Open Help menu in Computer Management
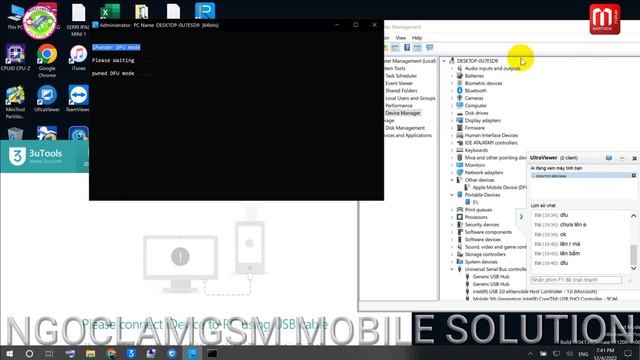Viewport: 640px width, 360px height. pyautogui.click(x=417, y=38)
